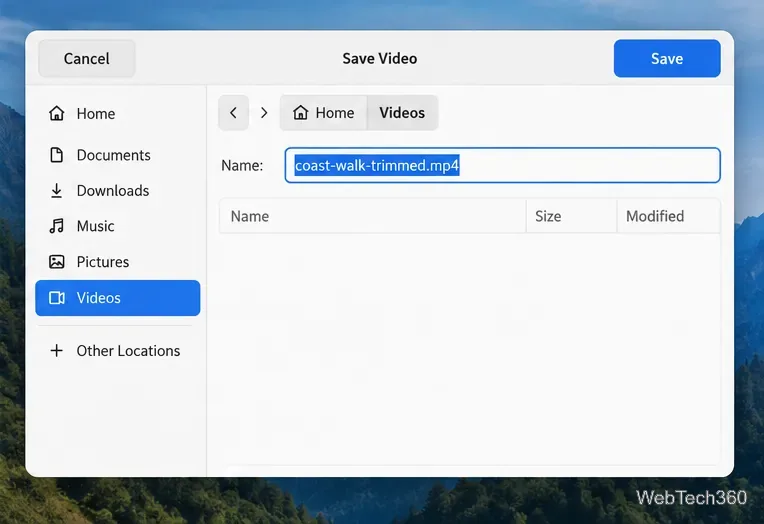This screenshot has width=764, height=524.
Task: Sort by the Name column header
Action: pos(373,216)
